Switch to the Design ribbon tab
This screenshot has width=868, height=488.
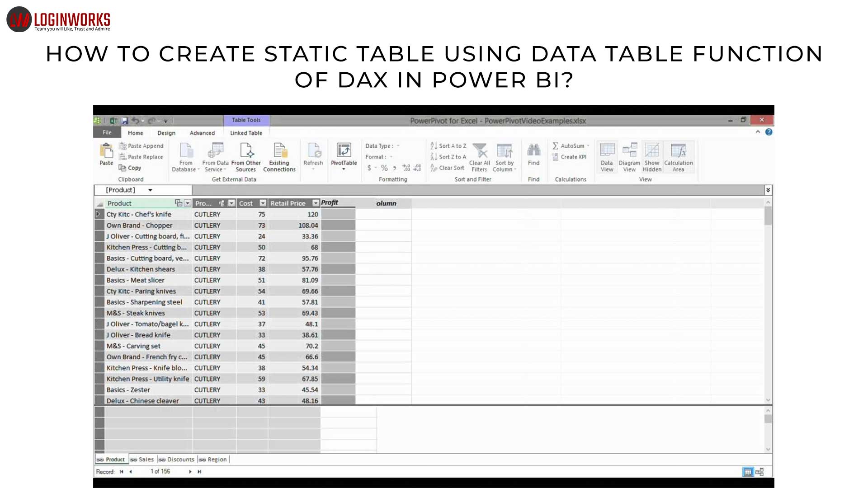coord(166,133)
